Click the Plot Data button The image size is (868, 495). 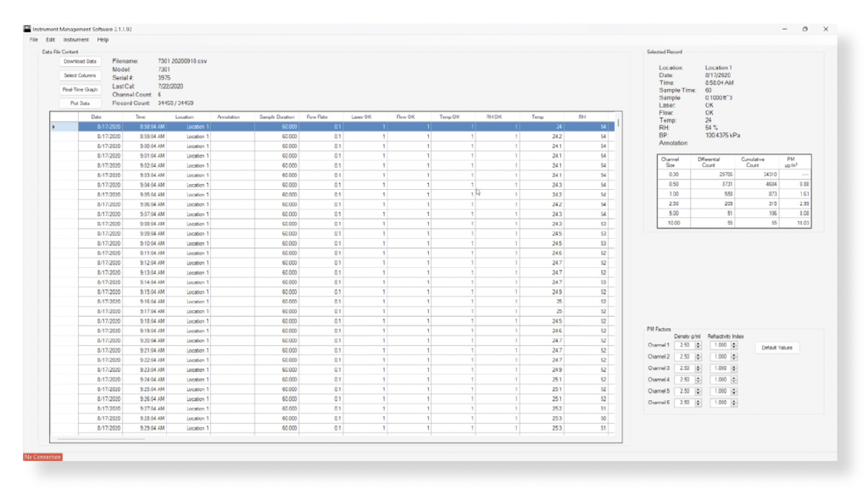pos(80,103)
